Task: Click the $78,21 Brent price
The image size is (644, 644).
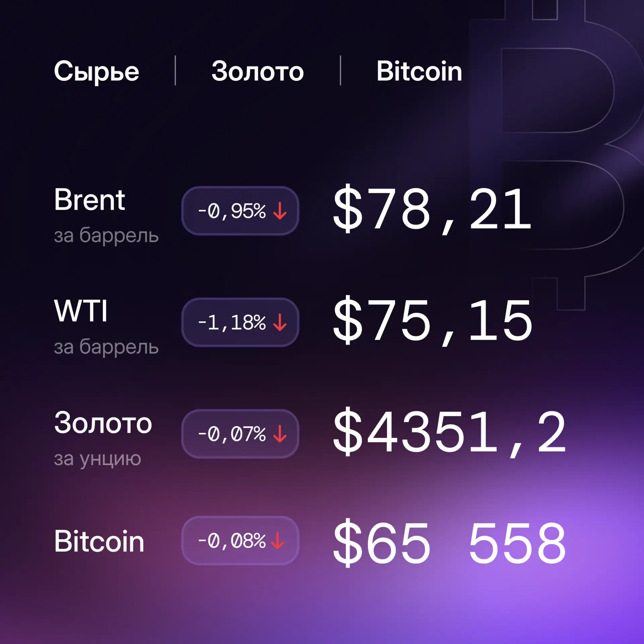Action: 432,210
